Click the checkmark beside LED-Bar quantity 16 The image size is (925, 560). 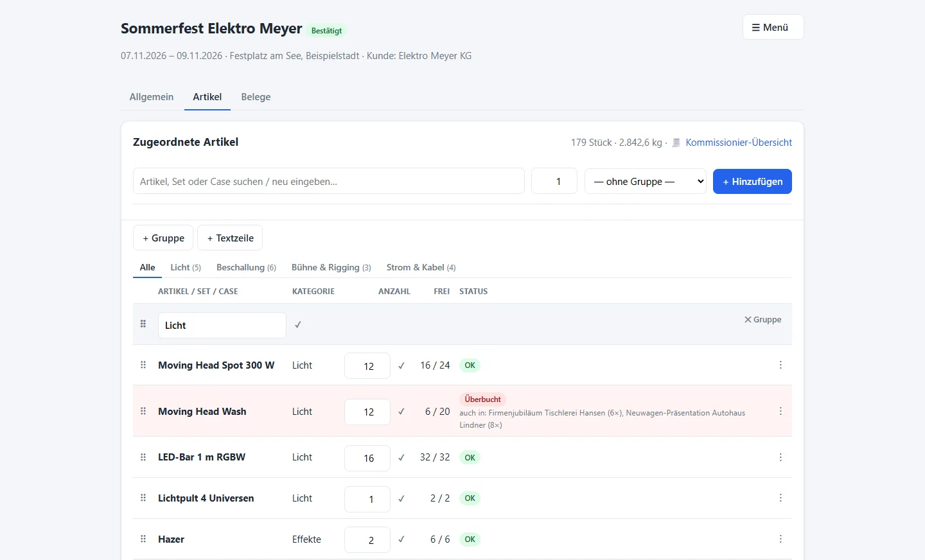(x=401, y=458)
